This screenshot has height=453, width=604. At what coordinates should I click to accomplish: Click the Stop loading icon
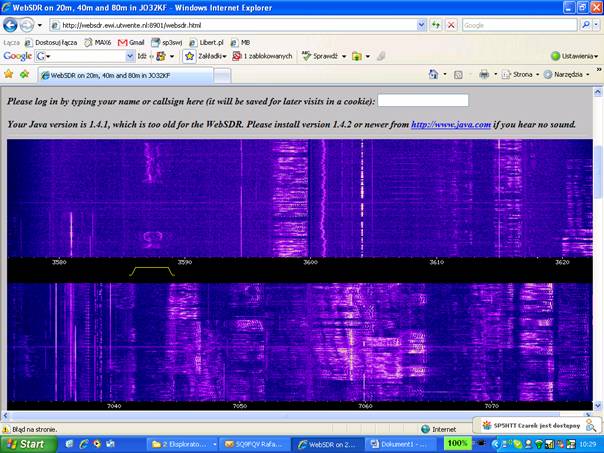click(x=452, y=25)
